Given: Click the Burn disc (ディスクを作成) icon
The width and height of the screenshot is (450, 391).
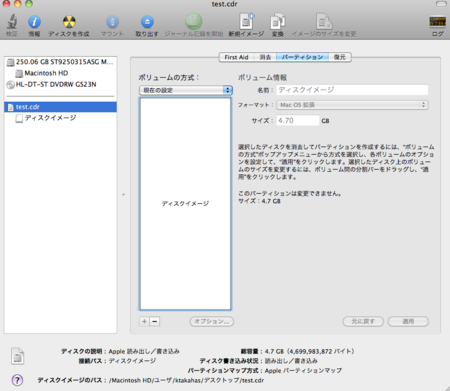Looking at the screenshot, I should 69,22.
